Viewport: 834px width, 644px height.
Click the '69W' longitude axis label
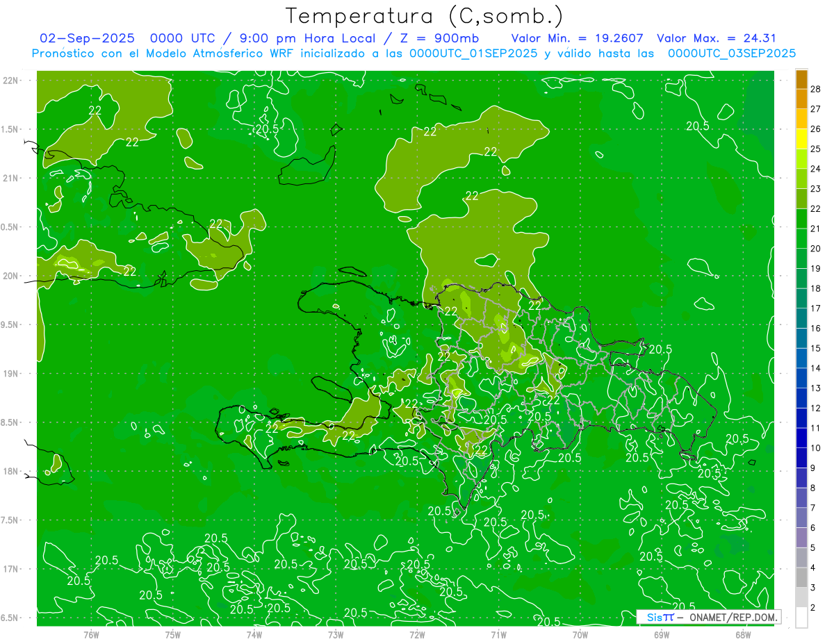tap(662, 634)
